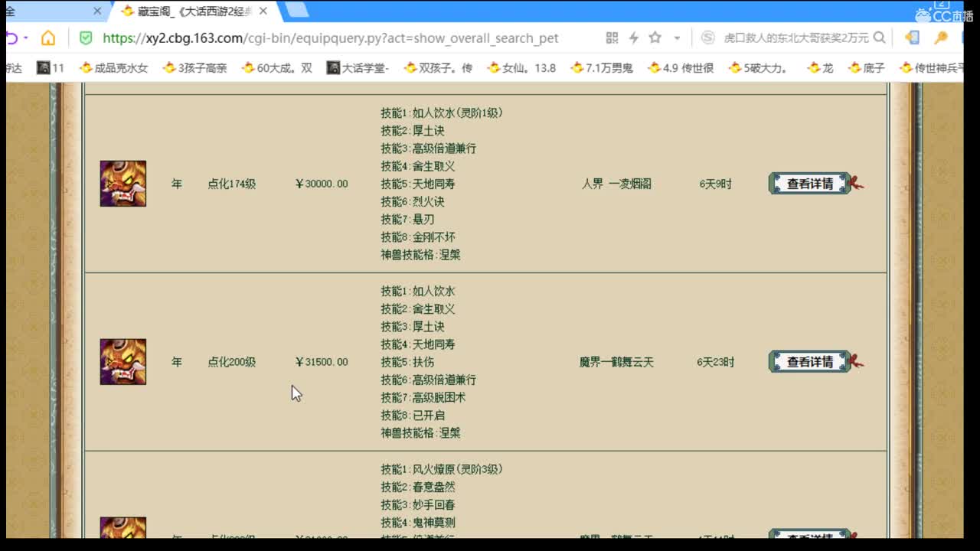Viewport: 980px width, 551px height.
Task: Click the lightning speed mode icon
Action: (633, 38)
